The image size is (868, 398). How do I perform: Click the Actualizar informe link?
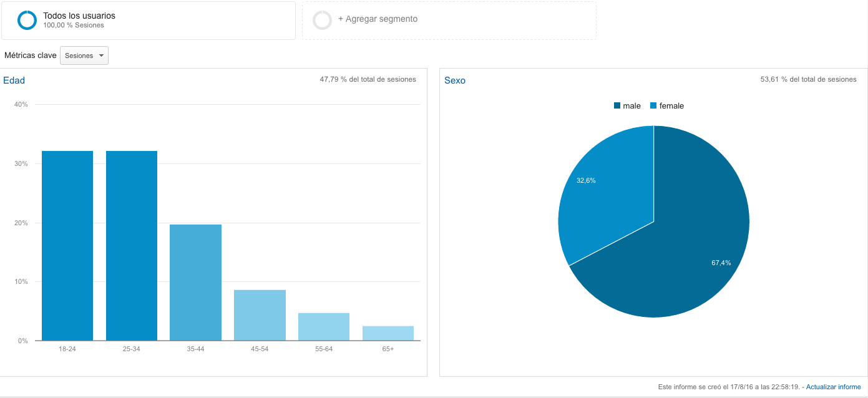pos(834,387)
